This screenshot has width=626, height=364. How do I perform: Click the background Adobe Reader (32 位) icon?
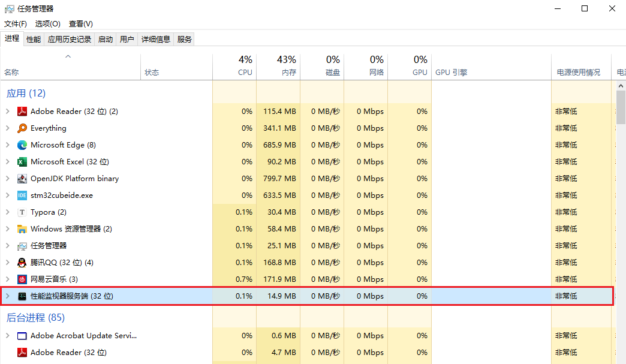tap(22, 353)
